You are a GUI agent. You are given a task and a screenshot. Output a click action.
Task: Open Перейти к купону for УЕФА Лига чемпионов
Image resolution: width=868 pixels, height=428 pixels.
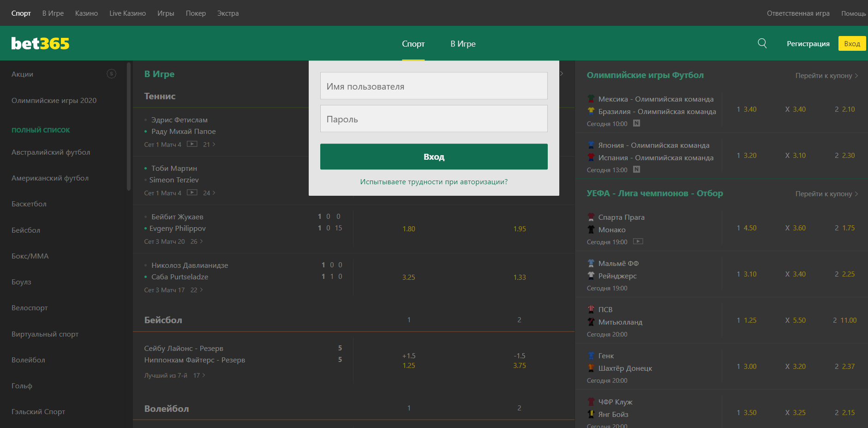pyautogui.click(x=826, y=194)
